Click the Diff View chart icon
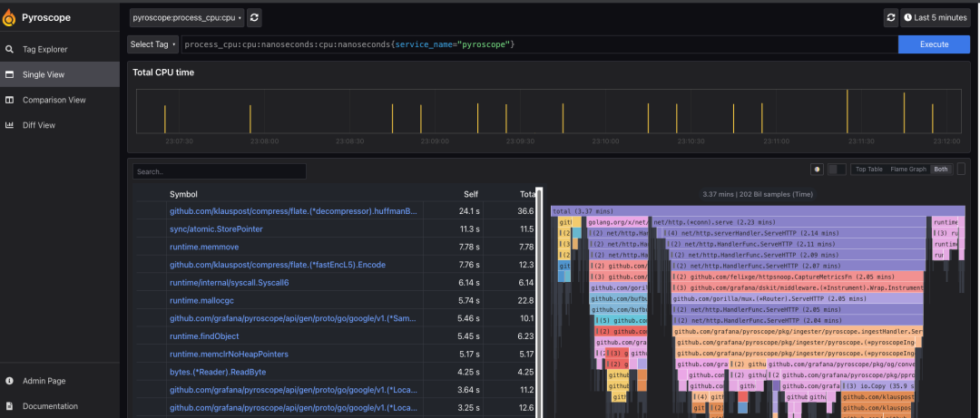The width and height of the screenshot is (980, 418). click(x=9, y=125)
